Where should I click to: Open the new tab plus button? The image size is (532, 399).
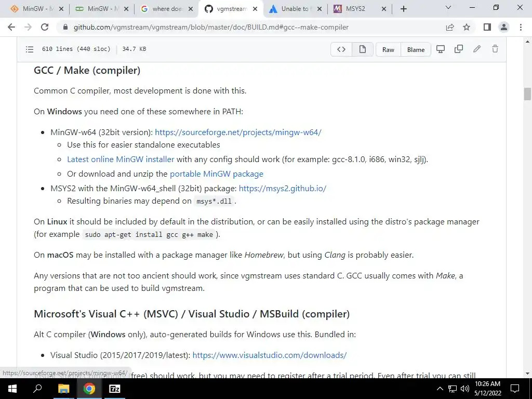point(403,9)
